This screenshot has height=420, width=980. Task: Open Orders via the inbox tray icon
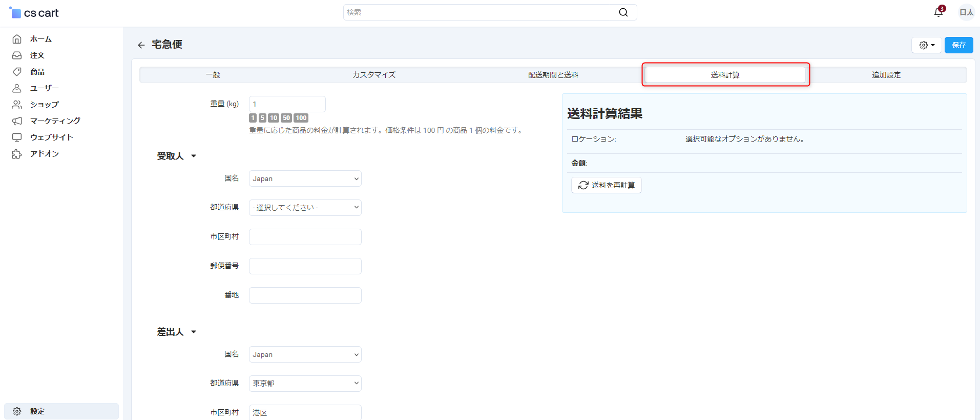(17, 55)
